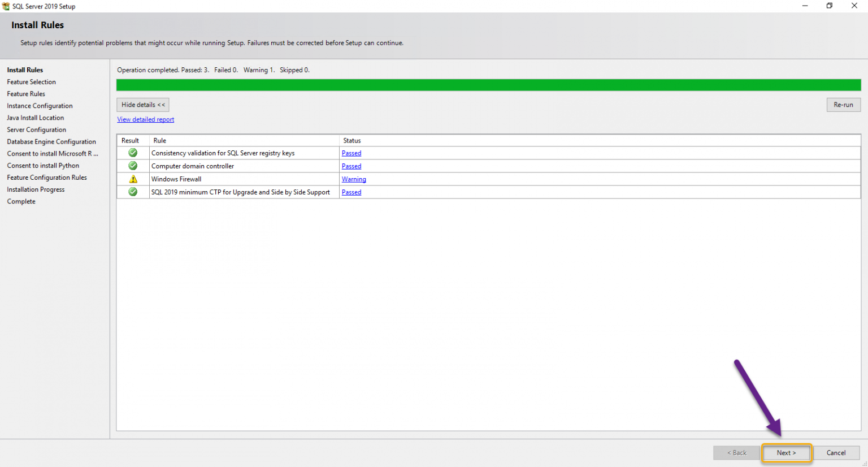Click the warning triangle icon for Windows Firewall
This screenshot has height=467, width=868.
click(x=132, y=179)
